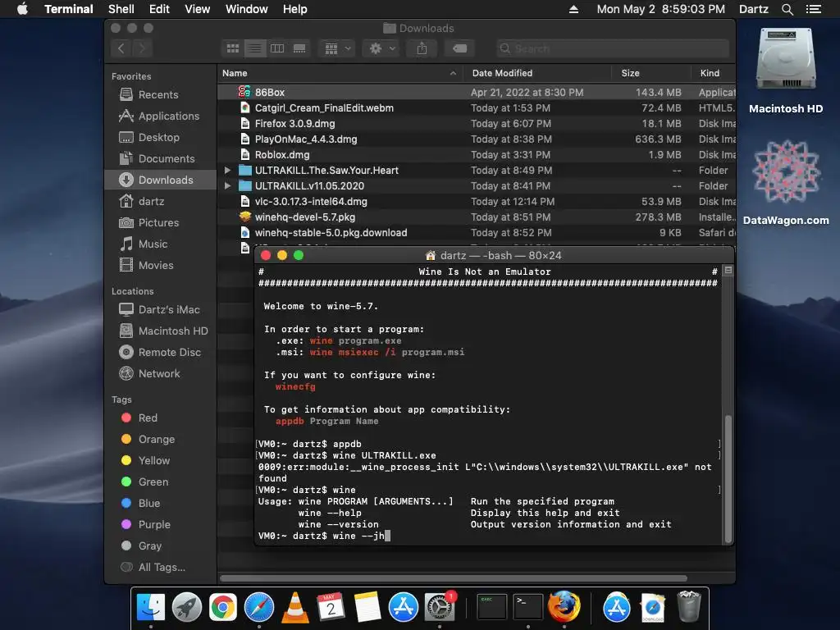Open Finder from the dock
The height and width of the screenshot is (630, 840).
click(151, 608)
